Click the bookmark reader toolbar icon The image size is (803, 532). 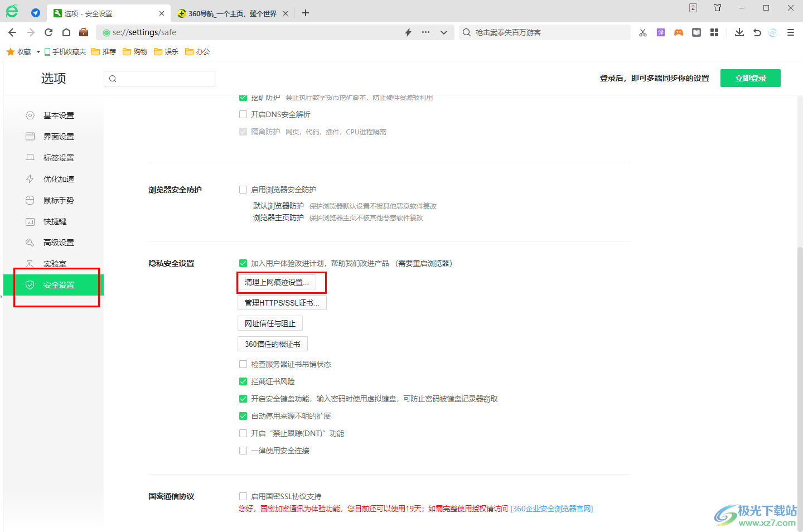[696, 32]
